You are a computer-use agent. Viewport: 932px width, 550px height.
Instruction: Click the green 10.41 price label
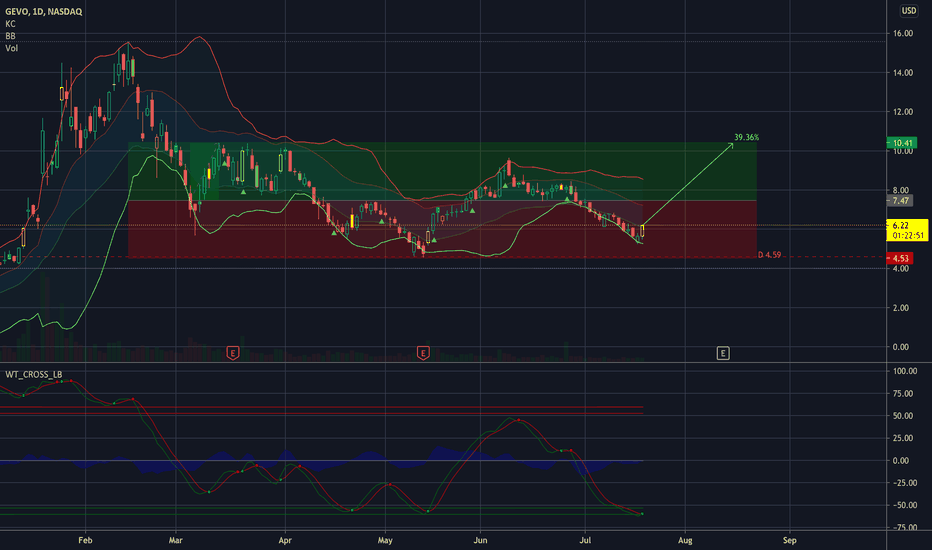(902, 143)
